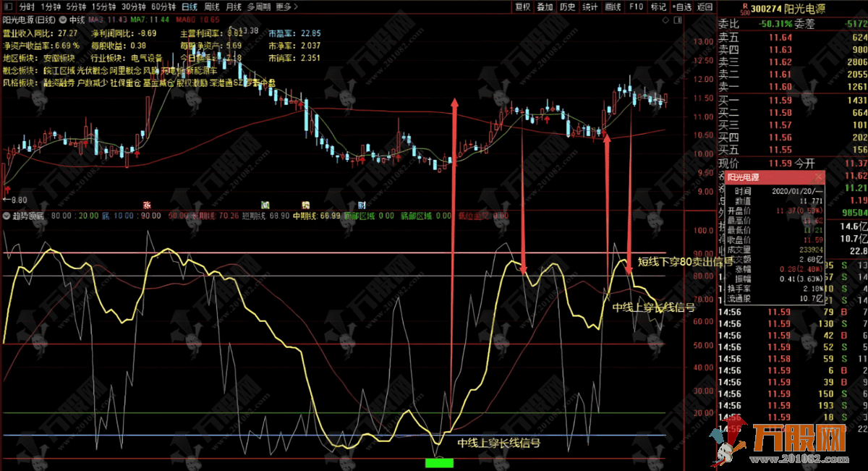The image size is (868, 471).
Task: Click the green signal bar at chart bottom
Action: pos(438,462)
